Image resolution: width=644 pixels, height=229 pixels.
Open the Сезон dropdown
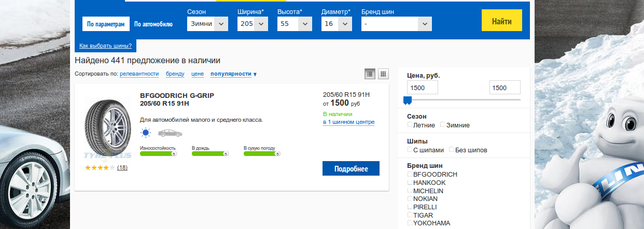point(207,24)
